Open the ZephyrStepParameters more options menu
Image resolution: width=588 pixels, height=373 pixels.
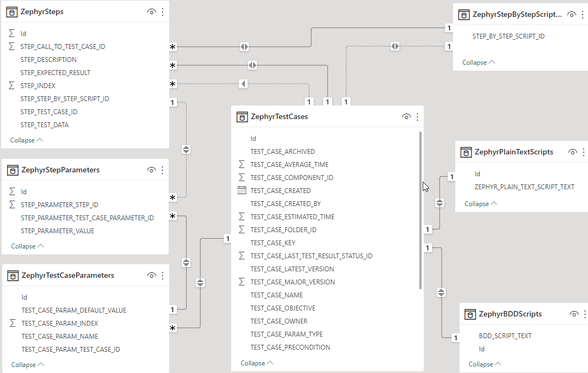pos(162,170)
